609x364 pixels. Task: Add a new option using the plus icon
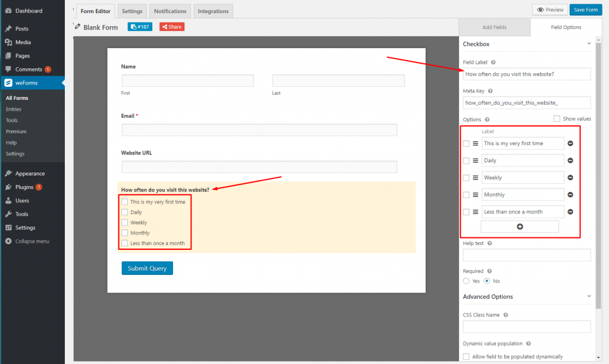coord(519,226)
